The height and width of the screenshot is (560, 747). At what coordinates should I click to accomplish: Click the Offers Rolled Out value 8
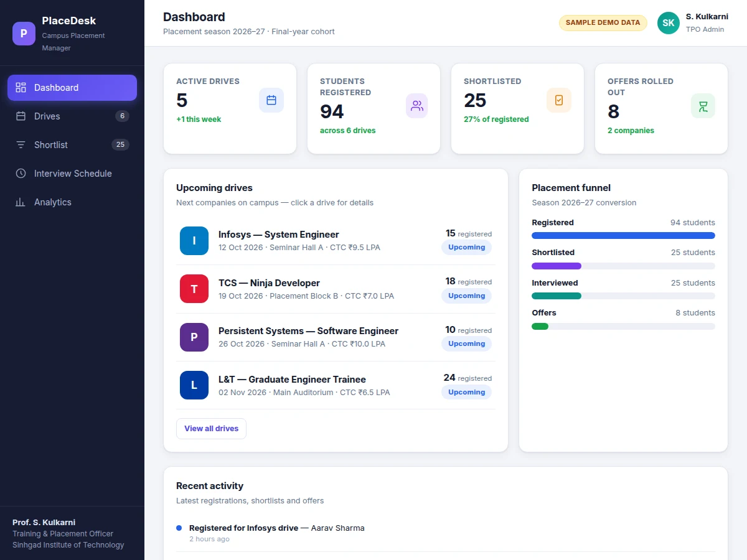[x=614, y=111]
